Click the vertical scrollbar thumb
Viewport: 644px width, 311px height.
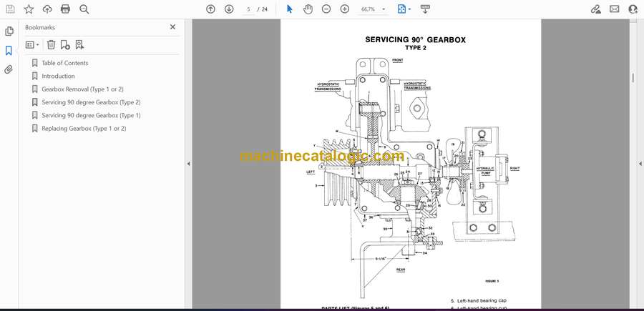pos(633,79)
